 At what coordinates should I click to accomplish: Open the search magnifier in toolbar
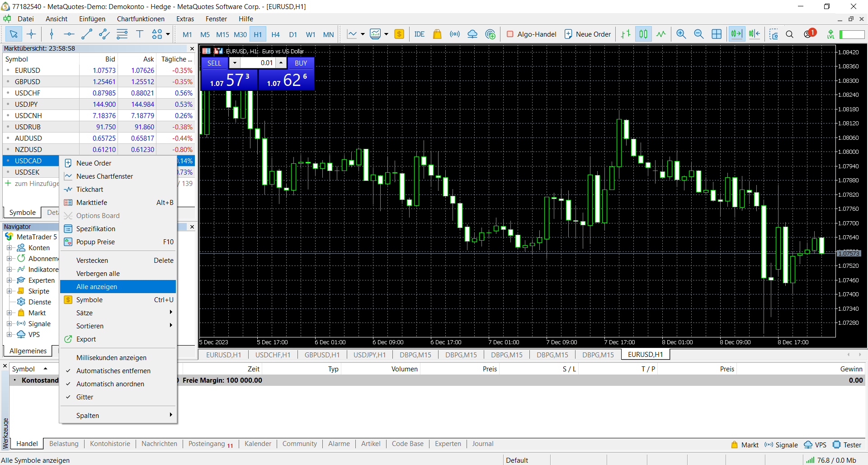tap(790, 34)
